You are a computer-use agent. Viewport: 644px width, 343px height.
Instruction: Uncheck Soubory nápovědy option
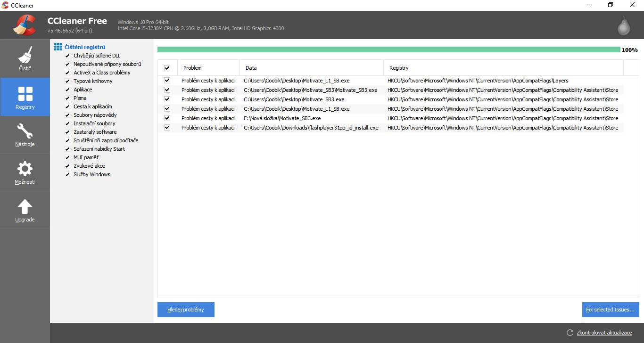[67, 115]
